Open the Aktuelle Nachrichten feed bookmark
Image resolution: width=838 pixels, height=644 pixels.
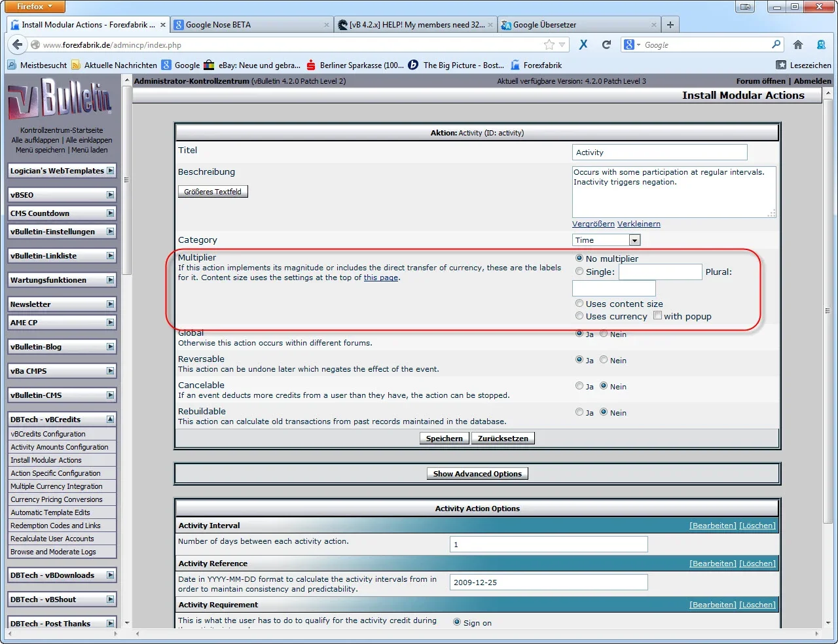[x=115, y=65]
